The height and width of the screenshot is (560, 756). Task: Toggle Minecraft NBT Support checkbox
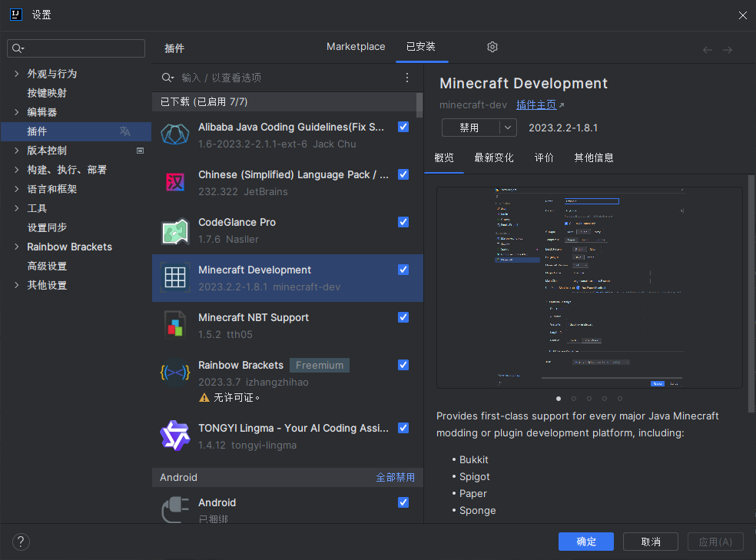pos(403,317)
